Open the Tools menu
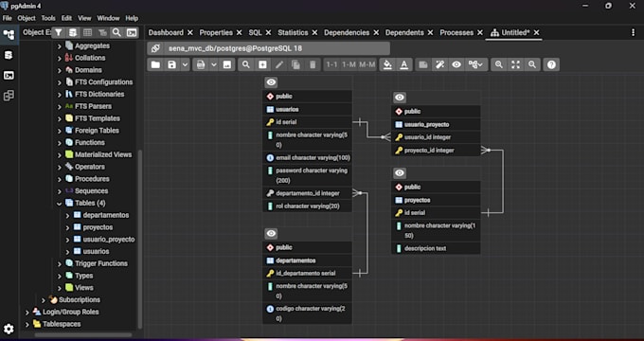 pos(48,18)
